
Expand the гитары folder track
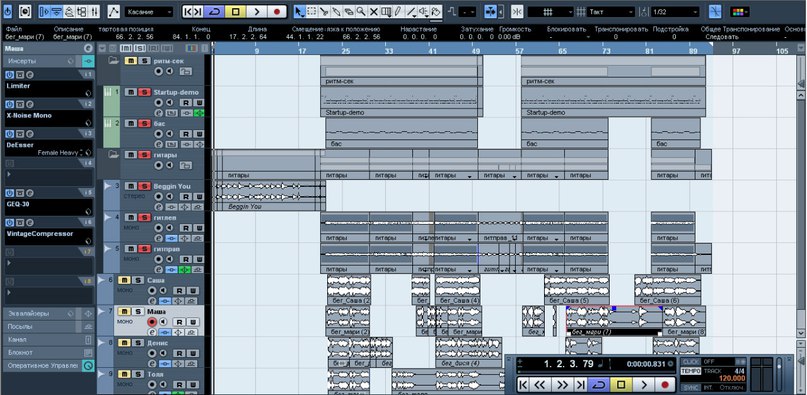click(113, 154)
